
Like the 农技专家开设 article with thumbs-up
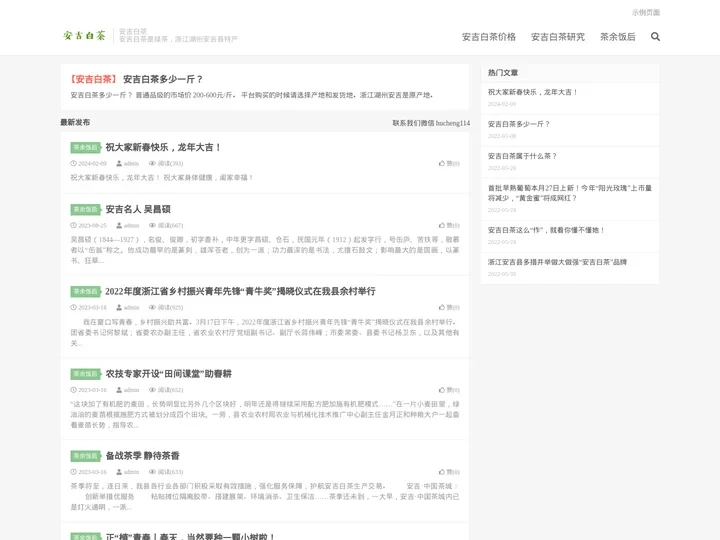[x=442, y=390]
